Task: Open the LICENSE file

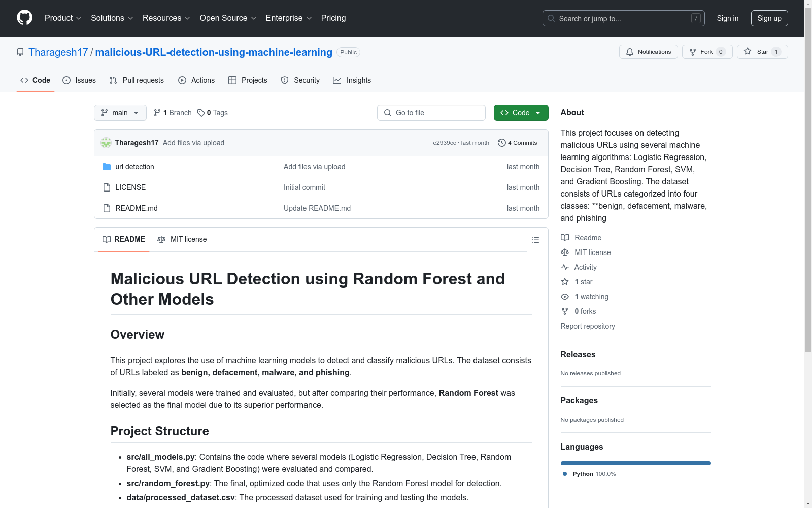Action: click(130, 187)
